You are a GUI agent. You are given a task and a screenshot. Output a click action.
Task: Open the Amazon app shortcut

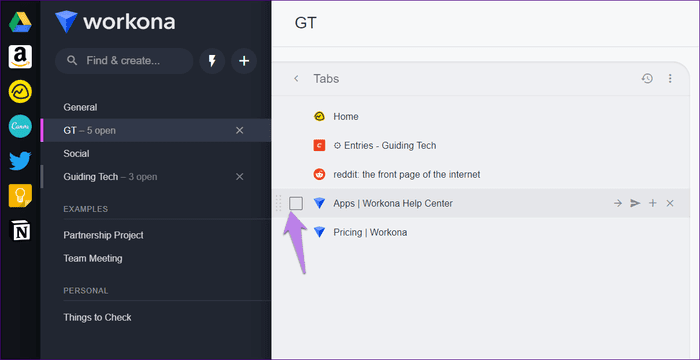click(x=20, y=57)
